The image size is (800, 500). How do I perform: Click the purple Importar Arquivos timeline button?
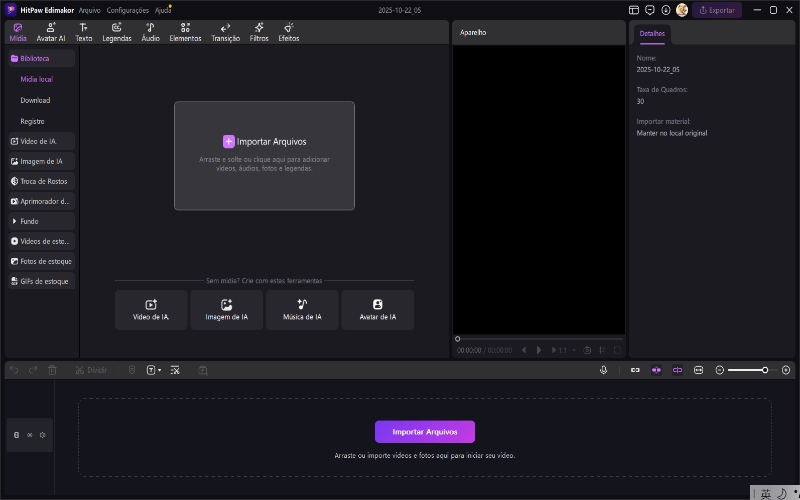click(x=425, y=432)
